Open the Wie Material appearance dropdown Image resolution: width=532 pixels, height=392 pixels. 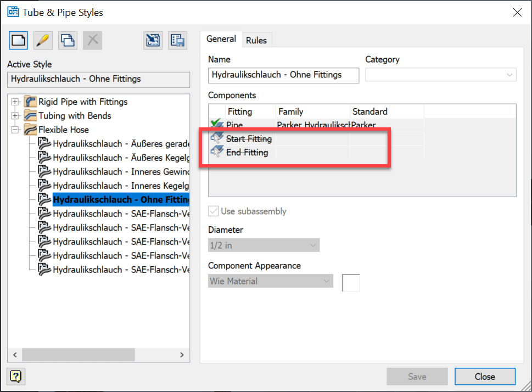[x=271, y=281]
